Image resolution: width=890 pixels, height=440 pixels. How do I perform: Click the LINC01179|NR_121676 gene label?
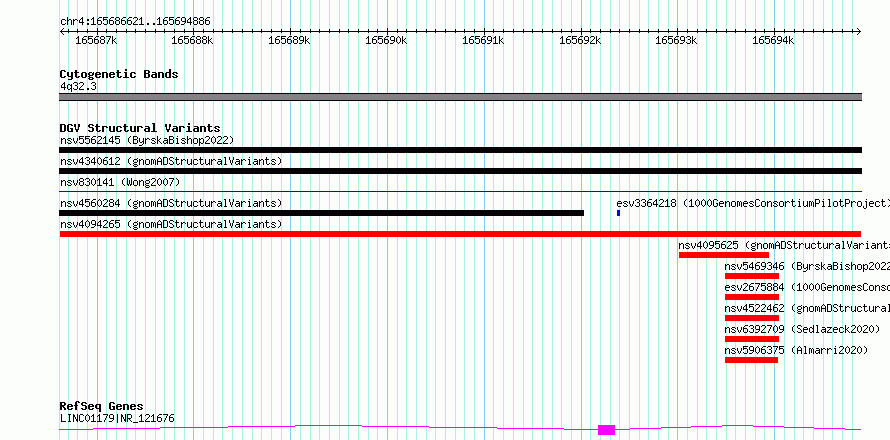(117, 419)
